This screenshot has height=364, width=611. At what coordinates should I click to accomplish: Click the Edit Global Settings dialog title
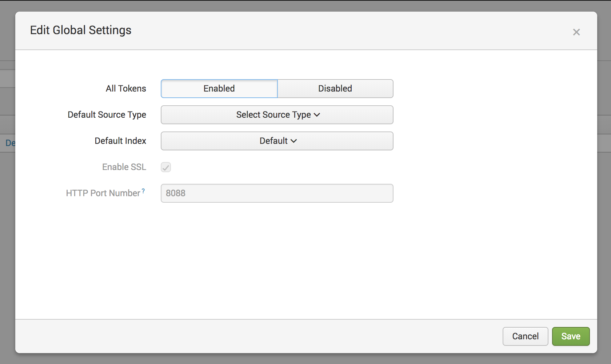[81, 30]
